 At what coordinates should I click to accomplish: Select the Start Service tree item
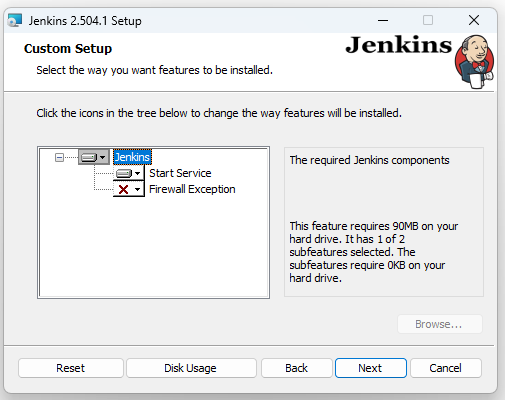point(180,173)
